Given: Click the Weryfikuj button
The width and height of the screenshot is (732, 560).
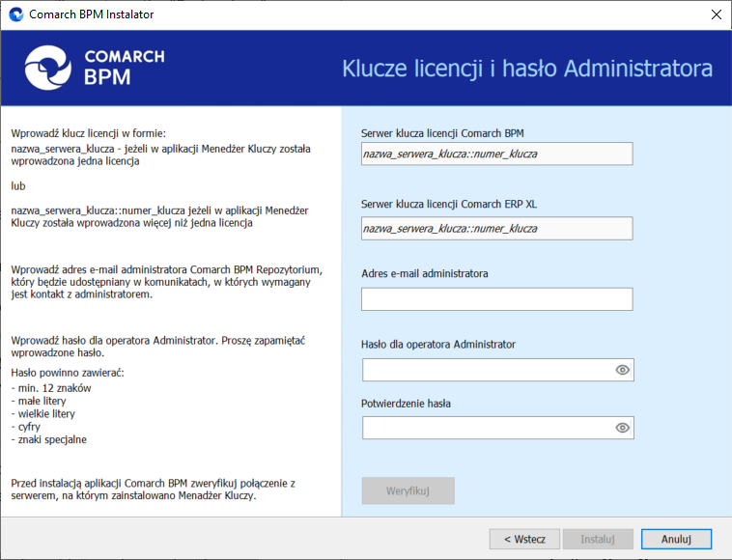Looking at the screenshot, I should coord(408,490).
